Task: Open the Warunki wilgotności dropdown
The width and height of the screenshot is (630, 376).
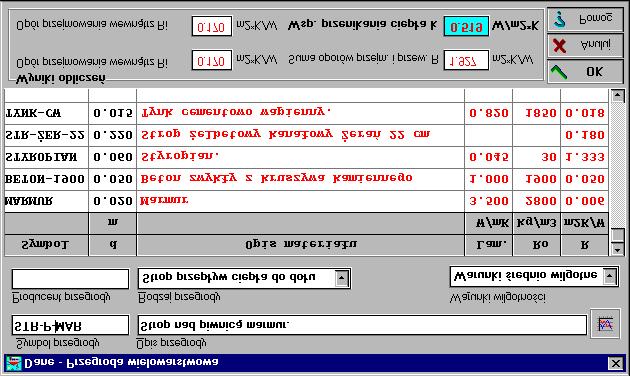Action: tap(610, 276)
